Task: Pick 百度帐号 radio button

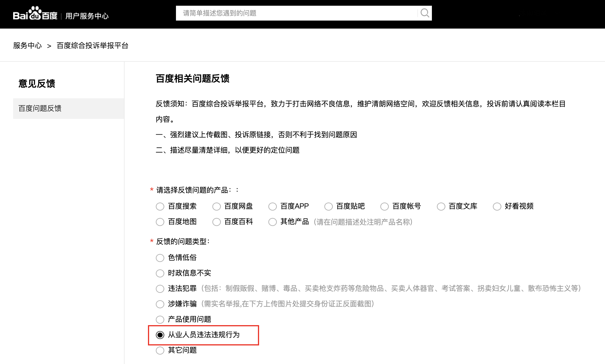Action: (x=384, y=206)
